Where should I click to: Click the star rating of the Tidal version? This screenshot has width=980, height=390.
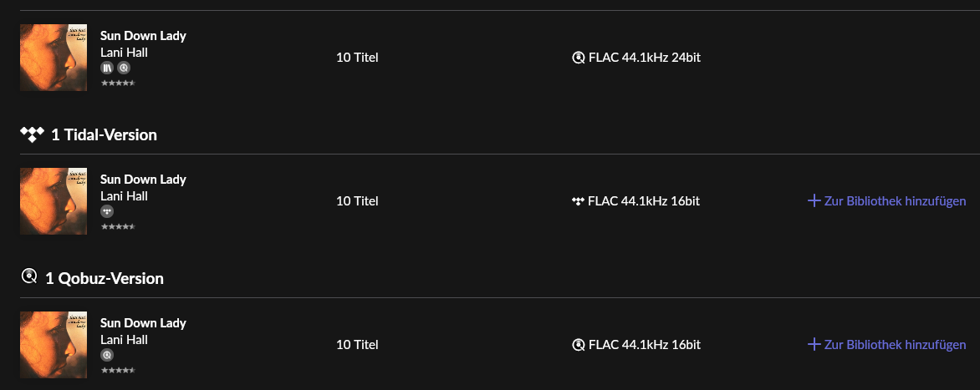(118, 226)
